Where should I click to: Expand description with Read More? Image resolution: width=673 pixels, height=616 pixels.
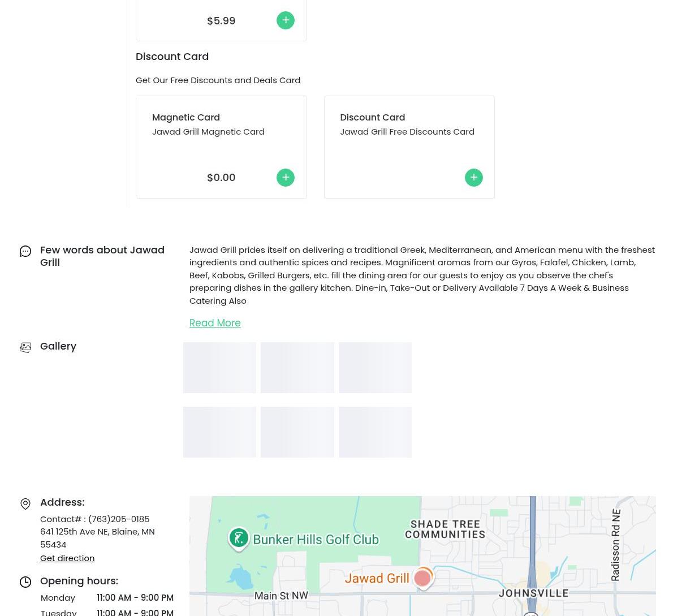coord(215,323)
